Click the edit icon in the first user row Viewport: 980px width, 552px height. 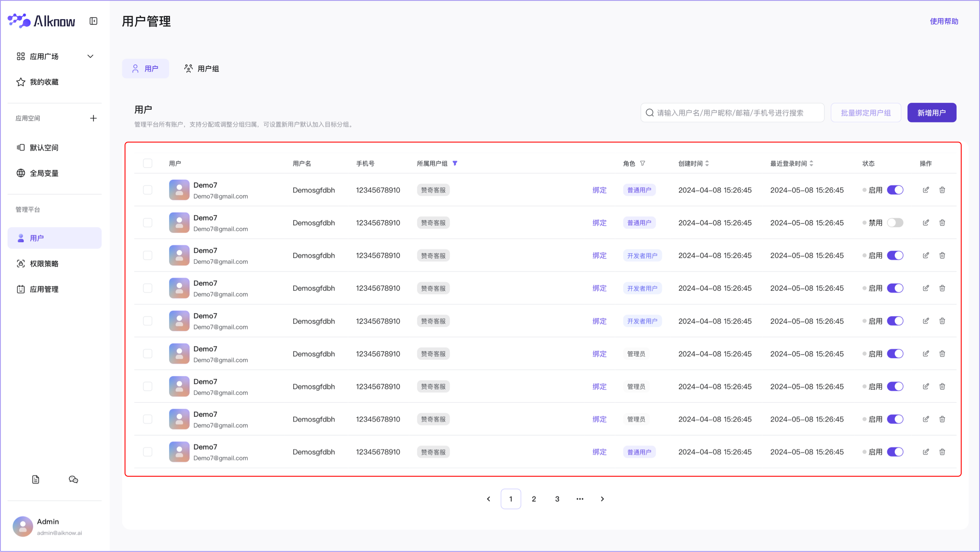pos(926,190)
